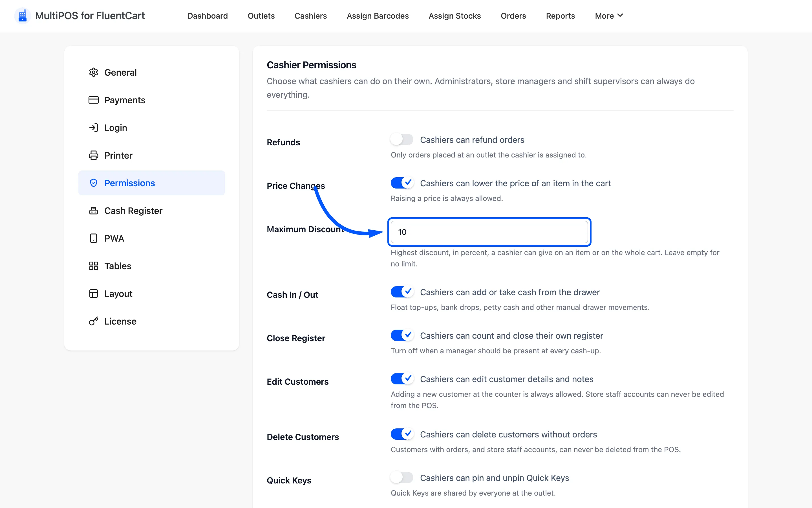Screen dimensions: 812x508
Task: Click the PWA phone icon
Action: [93, 238]
